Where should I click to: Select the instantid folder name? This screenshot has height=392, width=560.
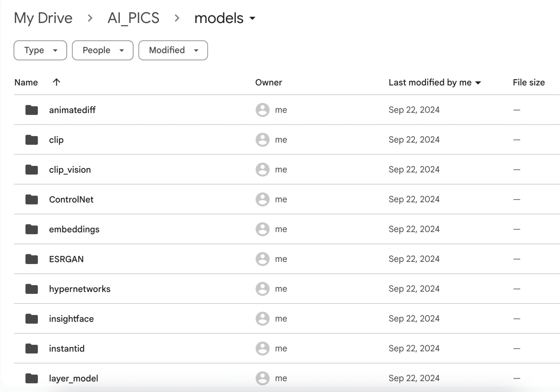[67, 349]
